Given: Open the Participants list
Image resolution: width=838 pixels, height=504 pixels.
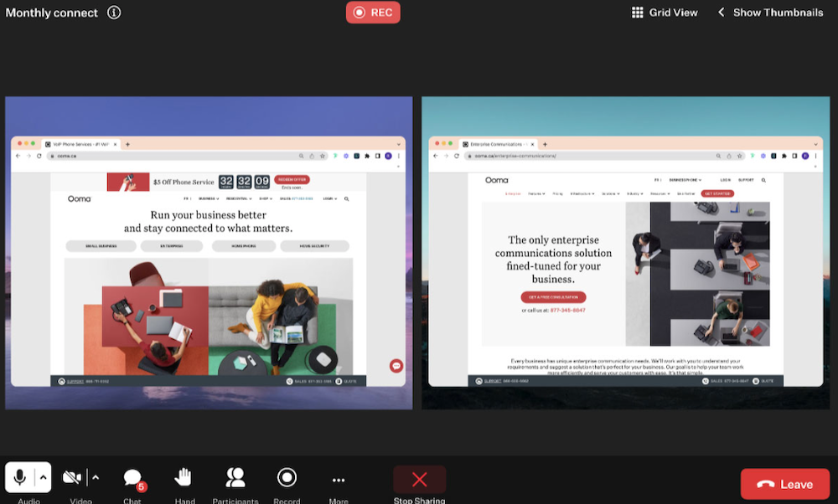Looking at the screenshot, I should 235,477.
